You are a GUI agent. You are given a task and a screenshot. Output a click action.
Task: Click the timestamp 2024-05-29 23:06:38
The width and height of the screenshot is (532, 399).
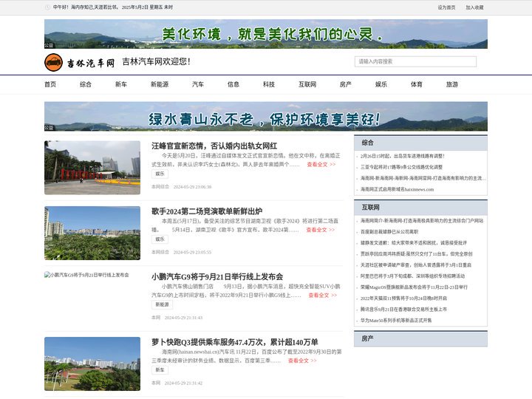pyautogui.click(x=192, y=187)
